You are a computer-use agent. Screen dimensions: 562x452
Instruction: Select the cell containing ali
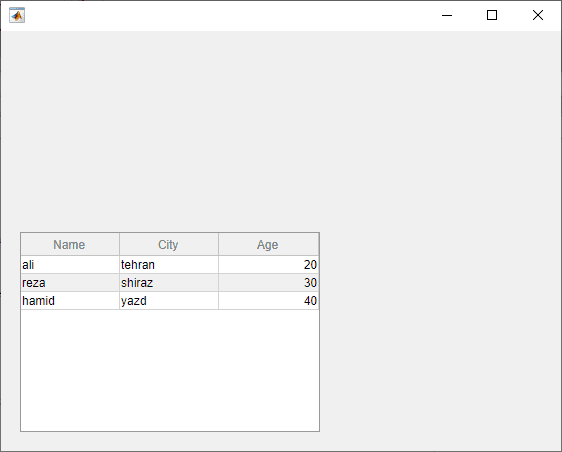tap(70, 265)
